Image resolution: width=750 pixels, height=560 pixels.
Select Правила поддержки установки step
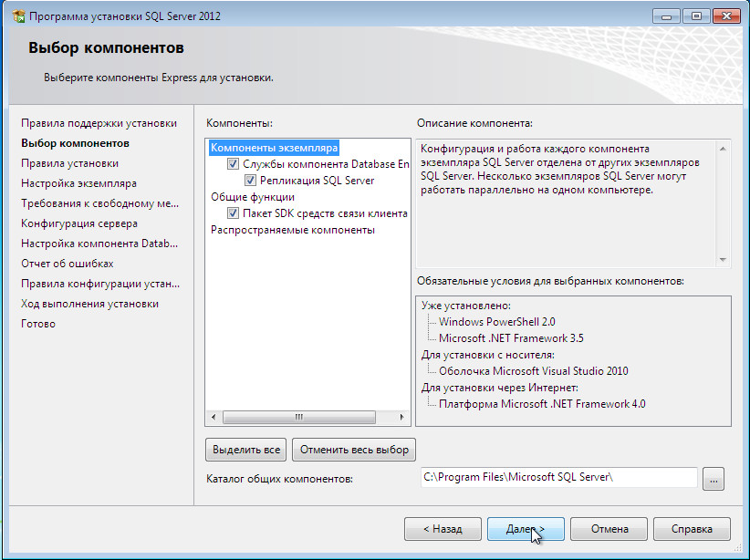point(99,123)
